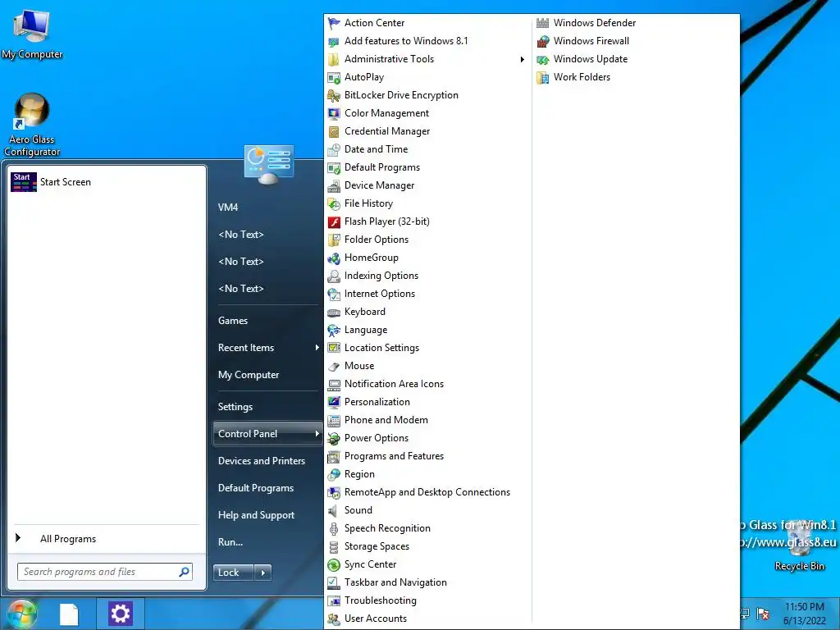Click the BitLocker Drive Encryption keys icon
Screen dimensions: 840x630
[334, 95]
